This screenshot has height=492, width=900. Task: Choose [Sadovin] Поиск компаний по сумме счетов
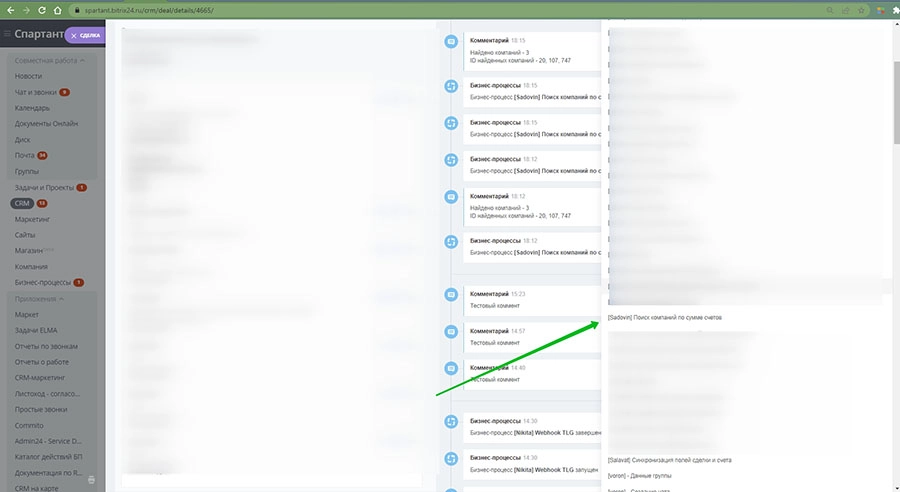(665, 317)
